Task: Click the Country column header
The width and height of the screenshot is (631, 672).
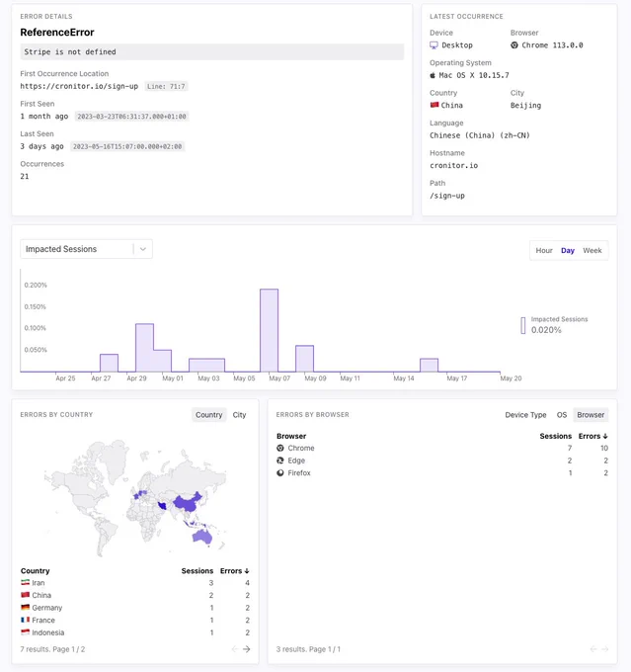Action: [36, 571]
